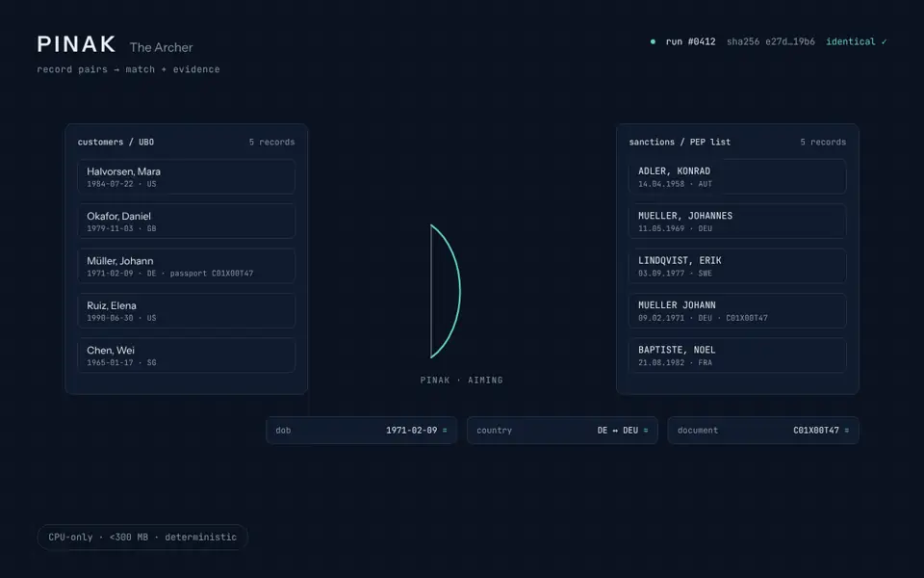Select the BAPTISTE, NOEL sanctions record
The width and height of the screenshot is (924, 578).
pos(737,355)
